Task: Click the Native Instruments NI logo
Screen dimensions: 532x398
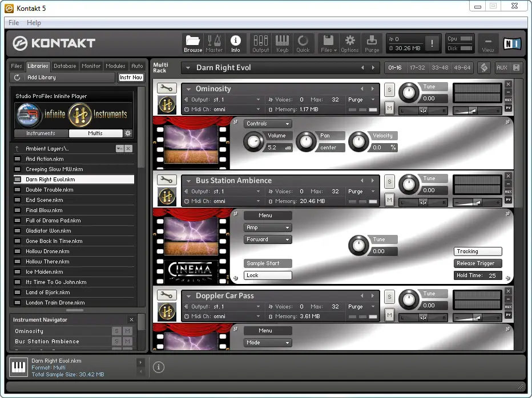Action: [512, 43]
